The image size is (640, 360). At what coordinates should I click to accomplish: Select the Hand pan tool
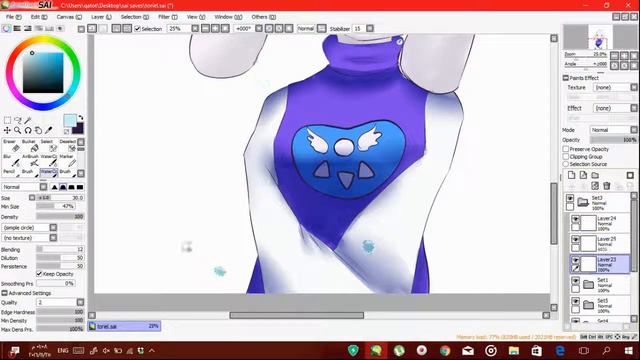pos(38,130)
